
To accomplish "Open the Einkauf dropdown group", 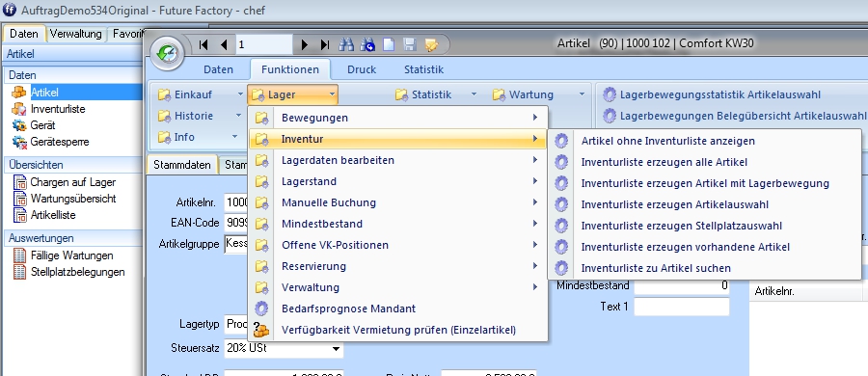I will (x=201, y=94).
